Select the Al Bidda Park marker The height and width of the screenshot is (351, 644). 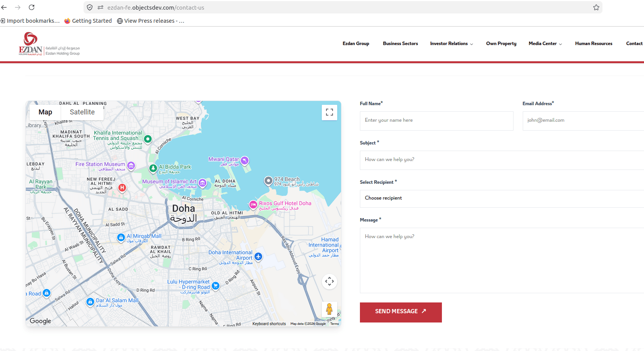[x=153, y=168]
